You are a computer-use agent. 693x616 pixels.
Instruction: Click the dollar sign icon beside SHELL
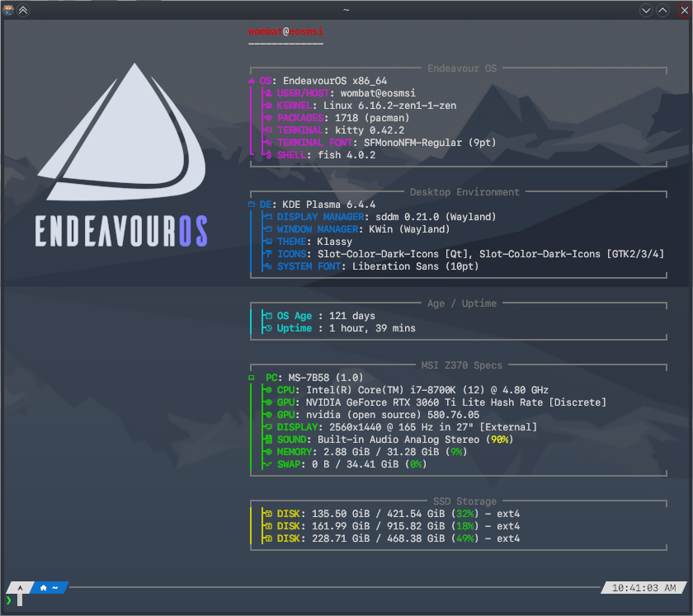click(268, 155)
